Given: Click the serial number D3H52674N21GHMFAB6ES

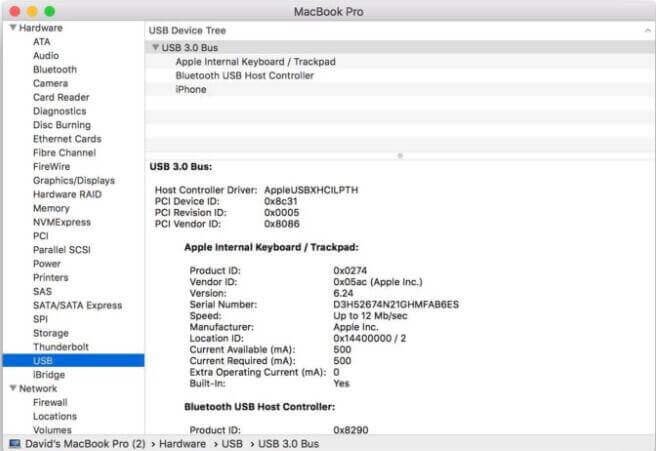Looking at the screenshot, I should [x=396, y=304].
